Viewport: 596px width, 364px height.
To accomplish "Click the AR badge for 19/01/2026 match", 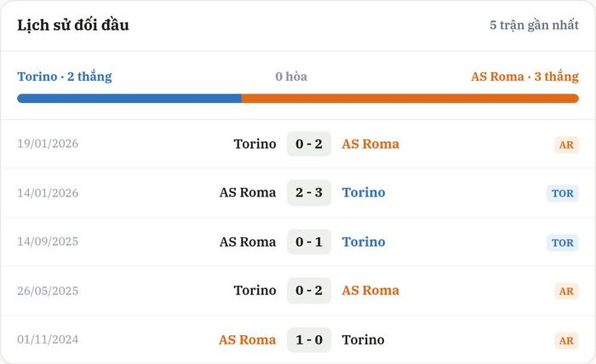I will click(566, 145).
